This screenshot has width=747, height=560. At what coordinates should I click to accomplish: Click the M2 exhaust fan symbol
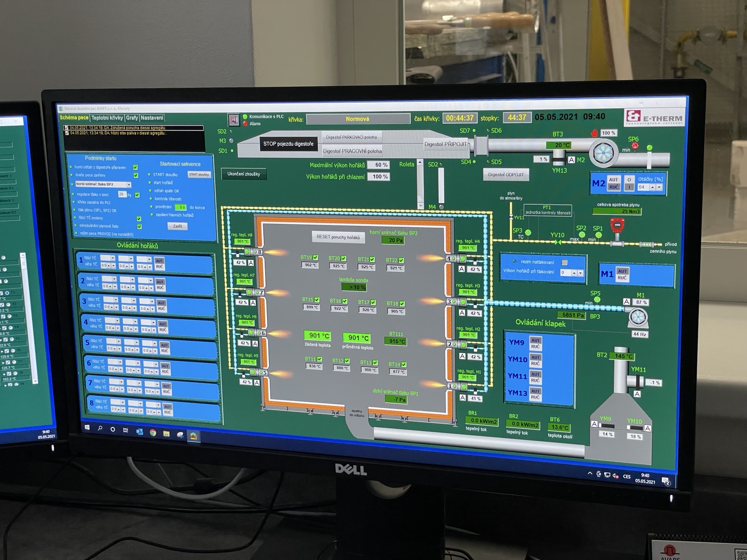click(x=603, y=153)
